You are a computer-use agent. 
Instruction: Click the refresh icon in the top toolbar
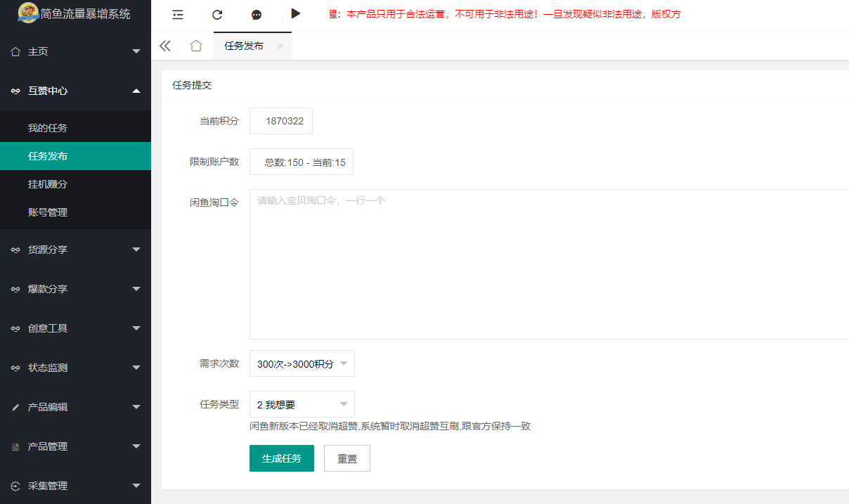click(217, 14)
